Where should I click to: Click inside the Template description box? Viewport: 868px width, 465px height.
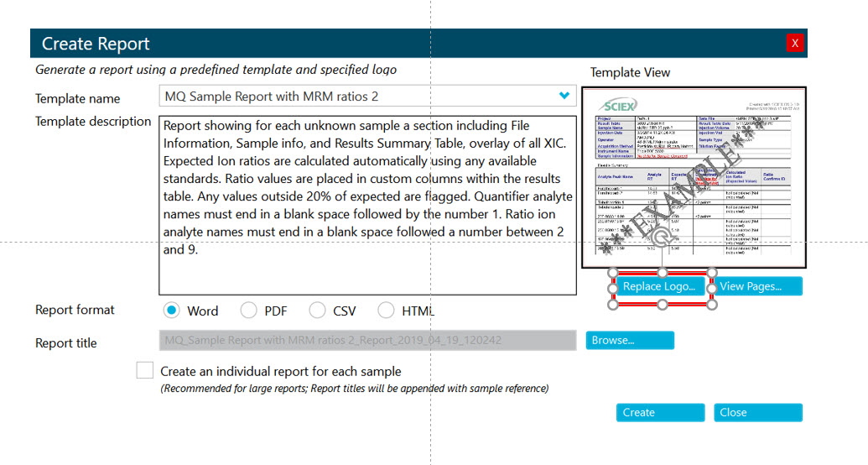[367, 205]
